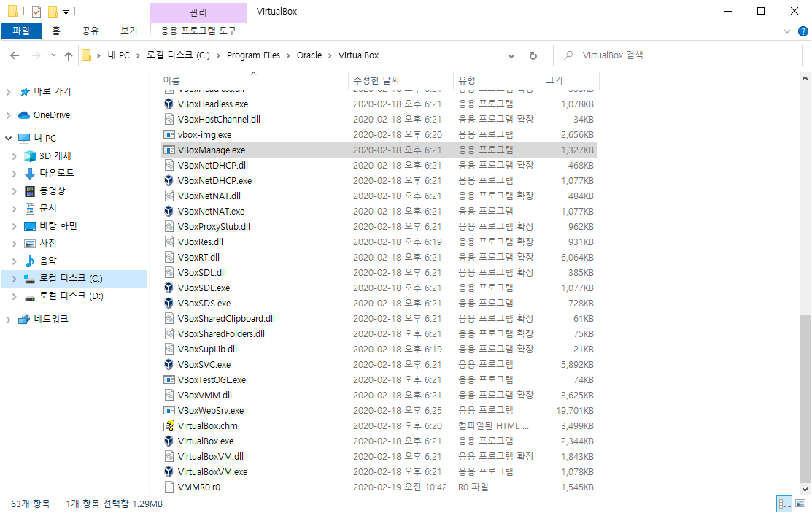This screenshot has height=513, width=812.
Task: Click the new folder quick access icon
Action: (53, 12)
